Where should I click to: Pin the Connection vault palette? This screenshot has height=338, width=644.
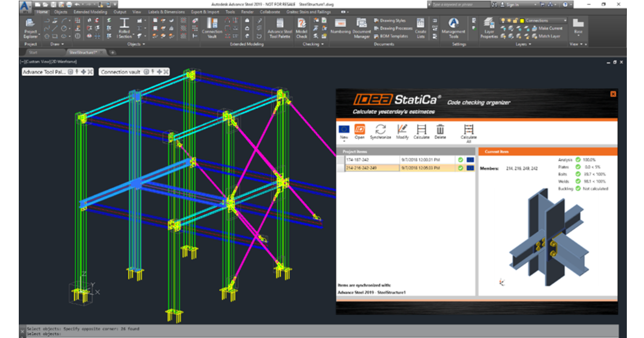pyautogui.click(x=152, y=72)
